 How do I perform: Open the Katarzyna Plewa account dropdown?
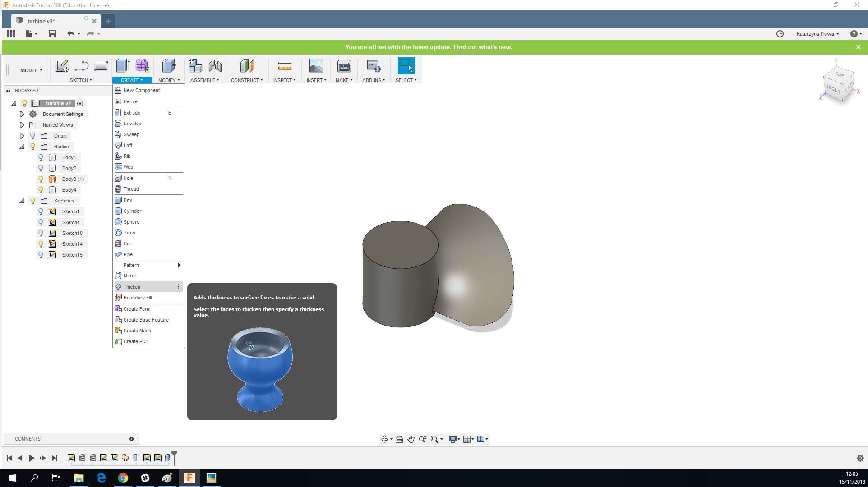click(x=817, y=34)
